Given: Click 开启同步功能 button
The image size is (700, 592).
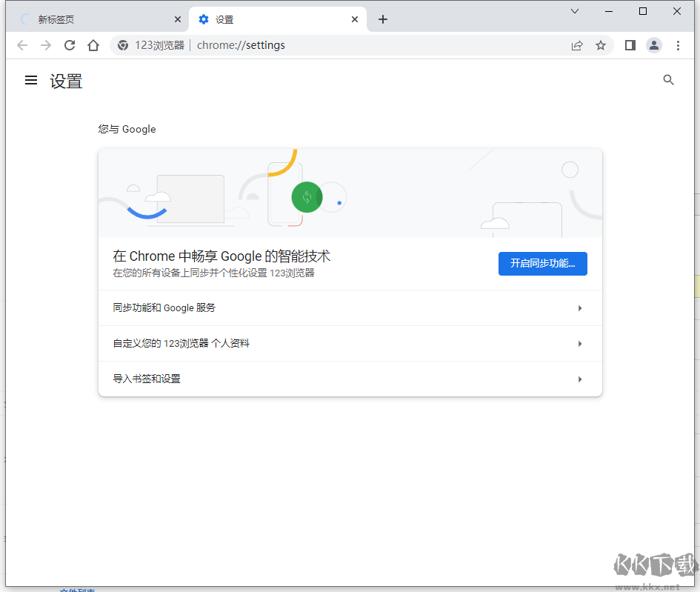Looking at the screenshot, I should click(x=543, y=264).
